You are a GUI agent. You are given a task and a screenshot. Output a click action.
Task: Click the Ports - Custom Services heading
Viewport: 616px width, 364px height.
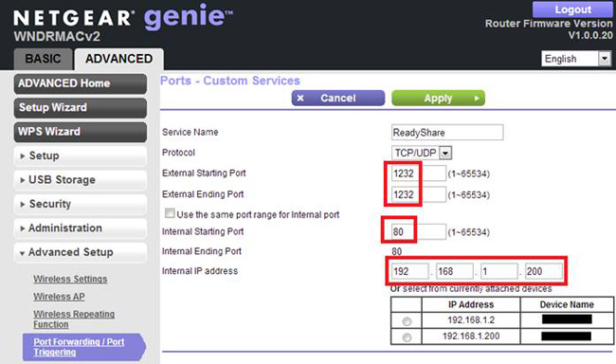point(230,81)
